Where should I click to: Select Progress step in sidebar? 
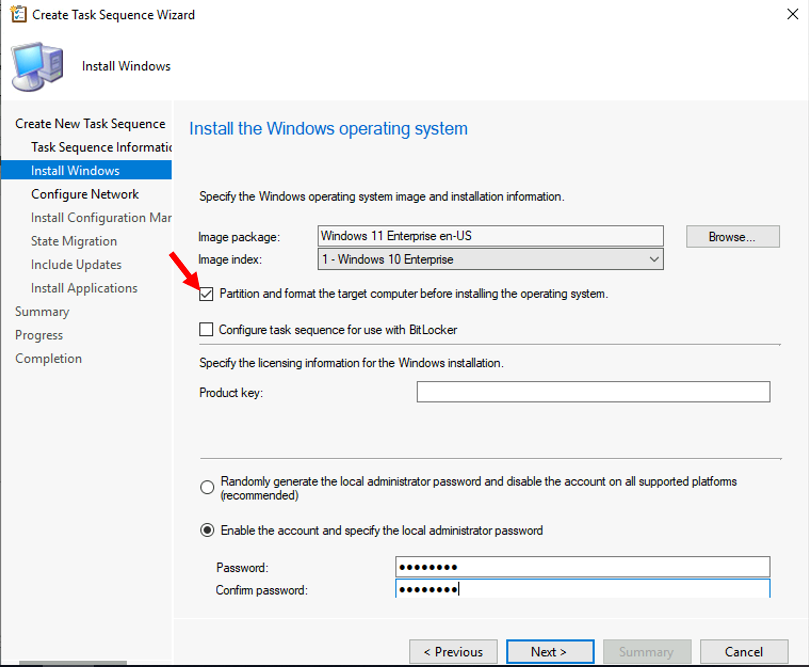pos(39,335)
